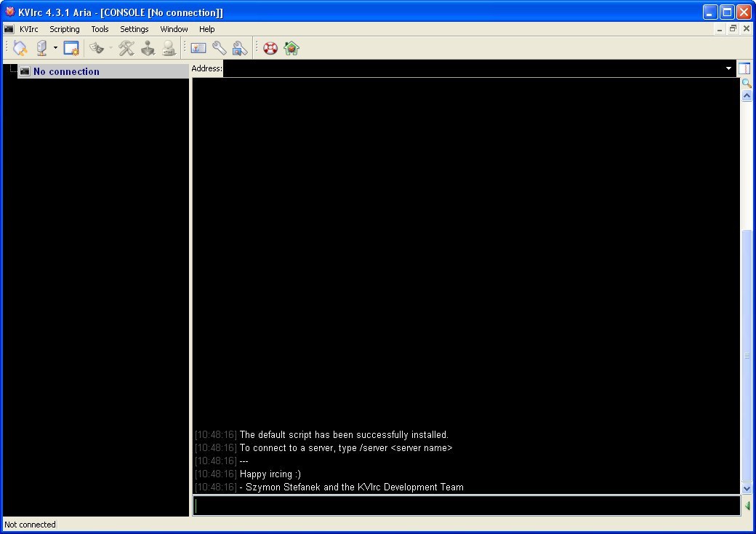Open the Help menu
756x534 pixels.
point(207,29)
